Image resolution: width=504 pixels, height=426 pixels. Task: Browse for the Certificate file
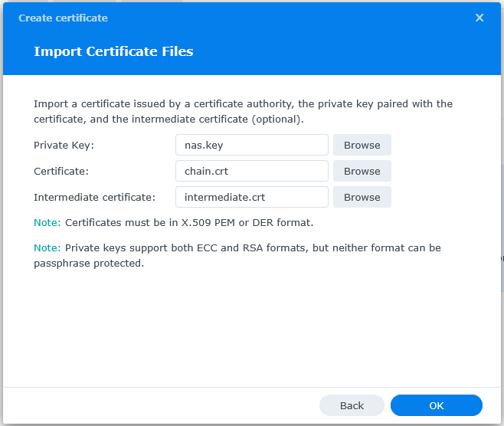click(x=362, y=171)
